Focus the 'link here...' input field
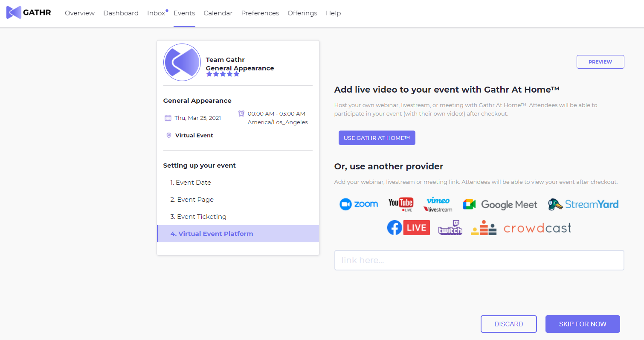Image resolution: width=644 pixels, height=340 pixels. (x=479, y=260)
